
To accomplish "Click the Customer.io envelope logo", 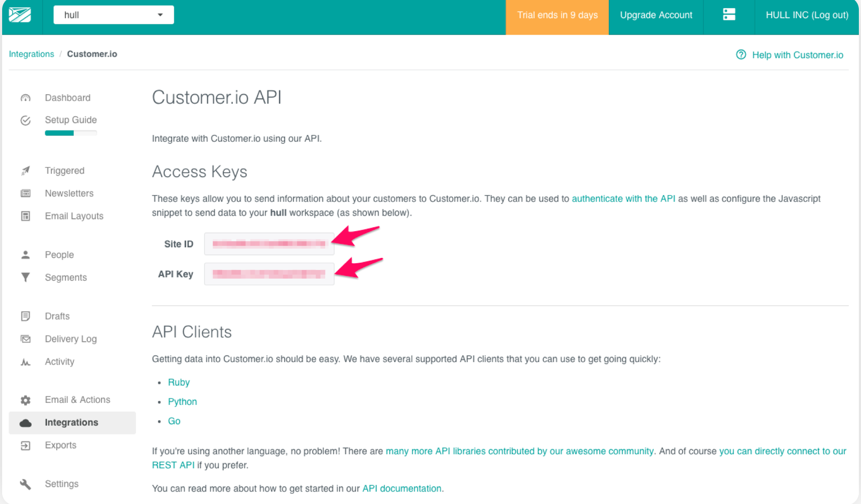I will coord(20,15).
